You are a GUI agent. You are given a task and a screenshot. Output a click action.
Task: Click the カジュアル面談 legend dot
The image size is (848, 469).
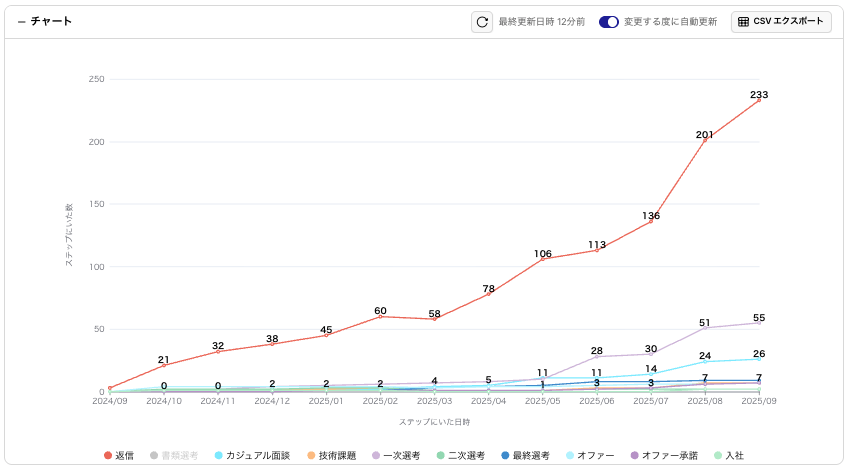click(x=218, y=455)
